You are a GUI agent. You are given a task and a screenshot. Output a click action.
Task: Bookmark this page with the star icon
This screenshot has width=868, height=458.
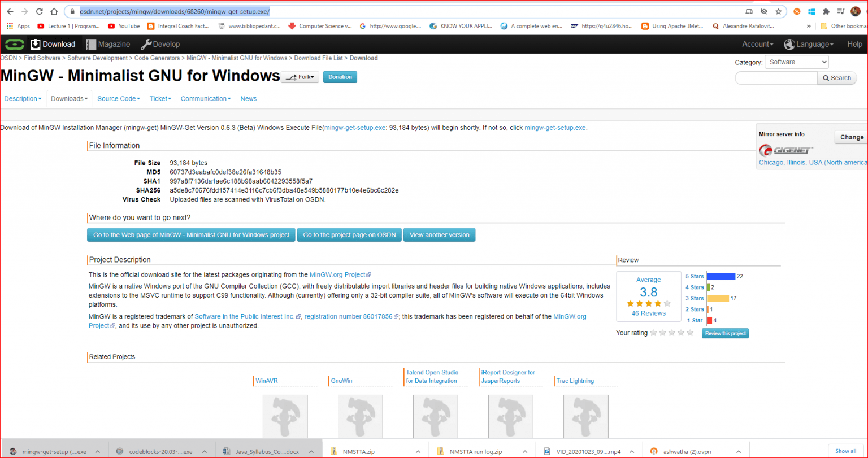[778, 11]
